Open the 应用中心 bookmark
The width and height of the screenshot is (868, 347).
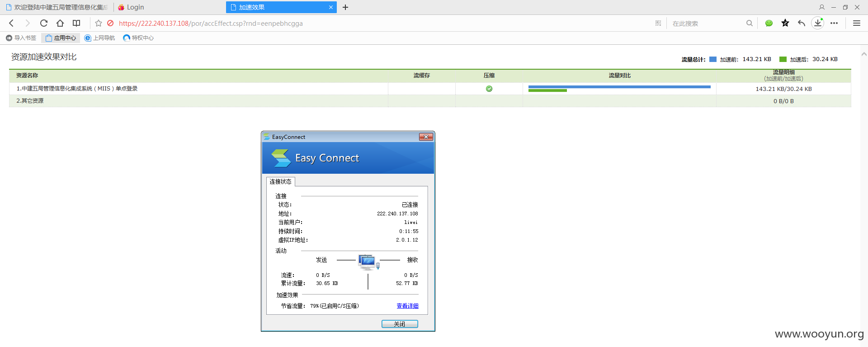(x=61, y=38)
